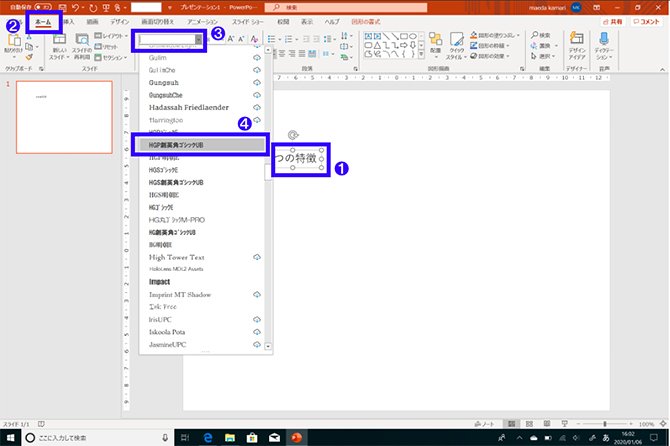The width and height of the screenshot is (670, 446).
Task: Switch to the Transitions ribbon tab
Action: click(158, 22)
